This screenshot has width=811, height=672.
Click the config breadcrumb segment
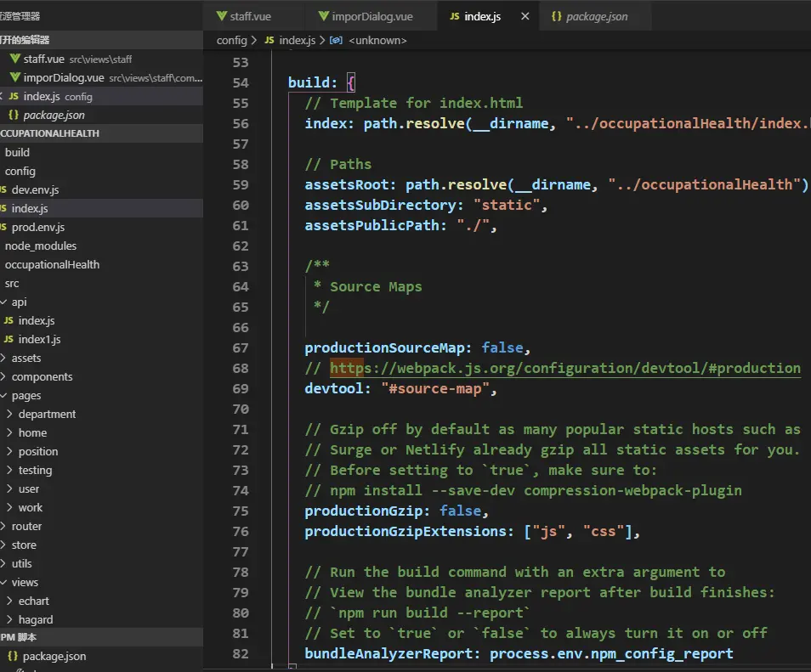[231, 40]
